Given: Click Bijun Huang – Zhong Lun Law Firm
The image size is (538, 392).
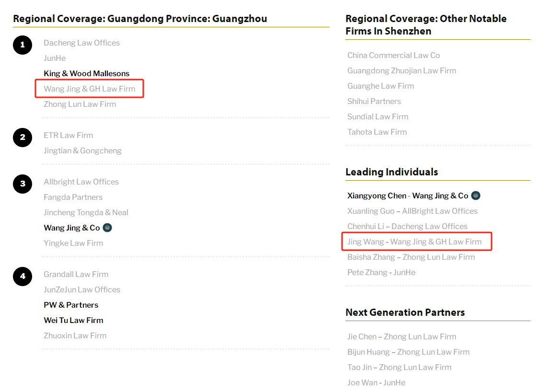Looking at the screenshot, I should click(409, 352).
